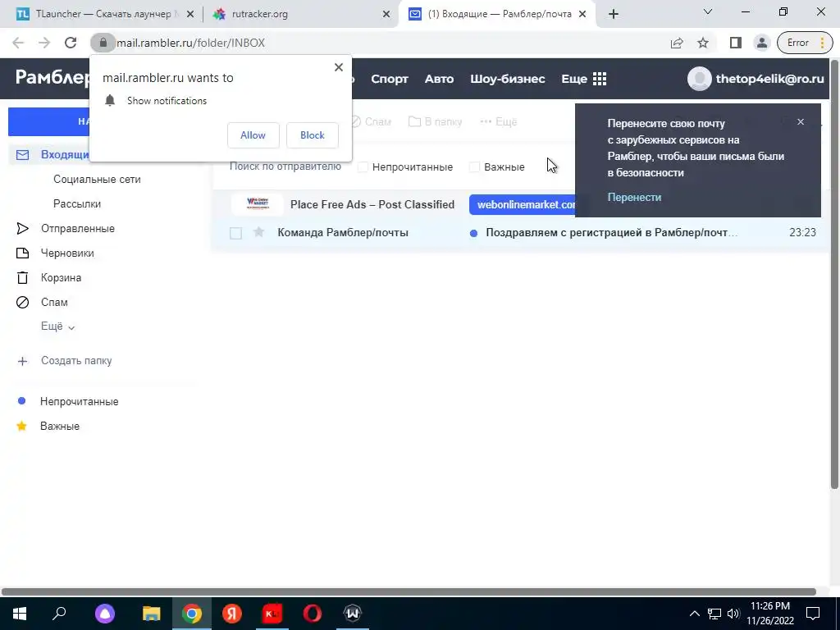This screenshot has height=630, width=840.
Task: Click the horizontal scrollbar
Action: 409,592
